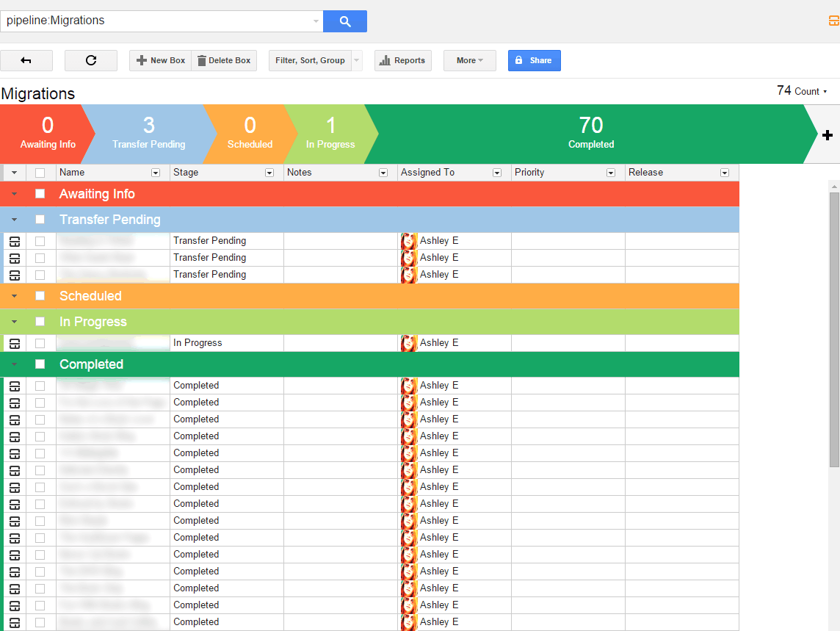The image size is (840, 631).
Task: Collapse the Transfer Pending group
Action: click(x=14, y=220)
